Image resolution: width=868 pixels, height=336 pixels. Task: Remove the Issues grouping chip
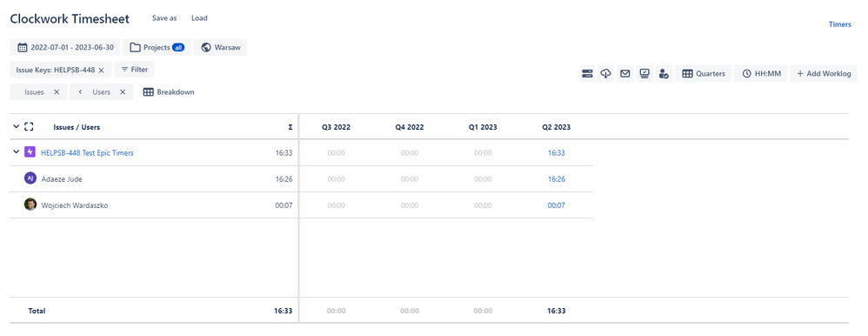coord(57,92)
